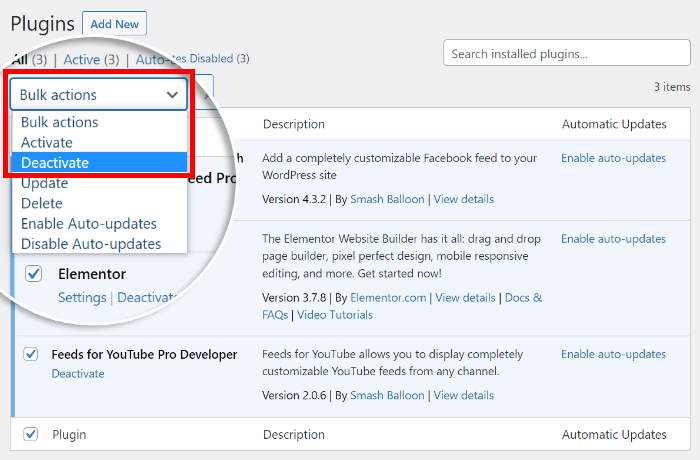Toggle the Feeds for YouTube Pro Developer checkbox

tap(31, 354)
